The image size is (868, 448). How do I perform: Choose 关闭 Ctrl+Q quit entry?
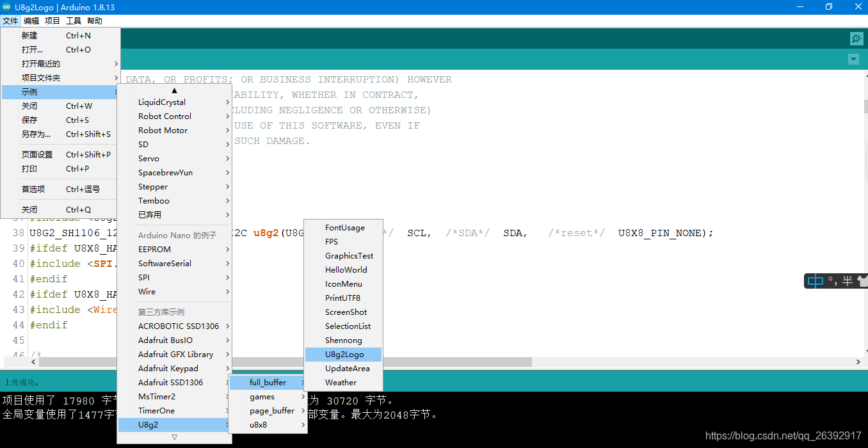pos(60,210)
